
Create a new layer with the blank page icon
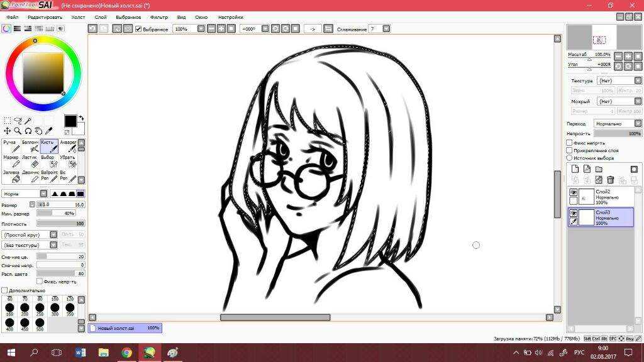pyautogui.click(x=575, y=169)
